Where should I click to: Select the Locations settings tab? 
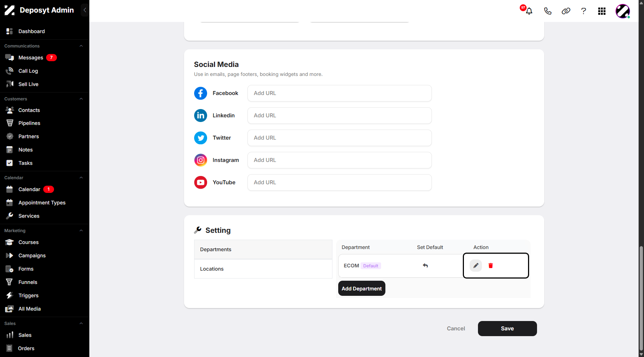(x=263, y=269)
